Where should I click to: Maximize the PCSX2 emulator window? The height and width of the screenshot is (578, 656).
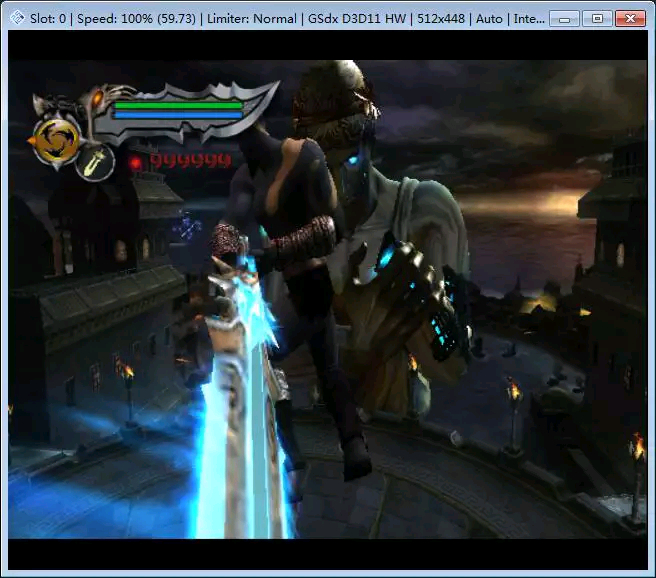click(597, 18)
